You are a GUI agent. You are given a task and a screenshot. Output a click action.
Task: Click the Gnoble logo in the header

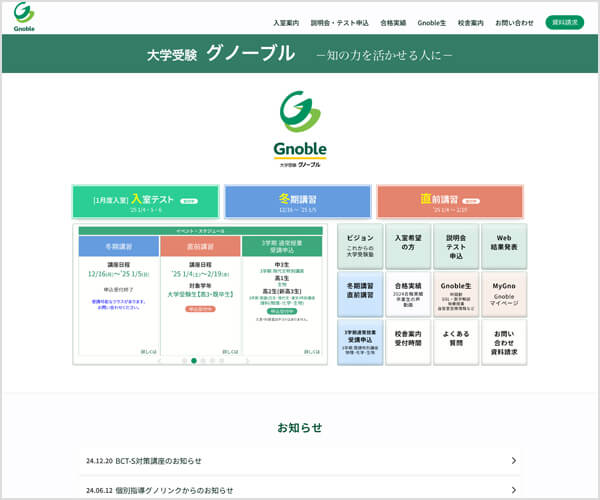tap(23, 17)
